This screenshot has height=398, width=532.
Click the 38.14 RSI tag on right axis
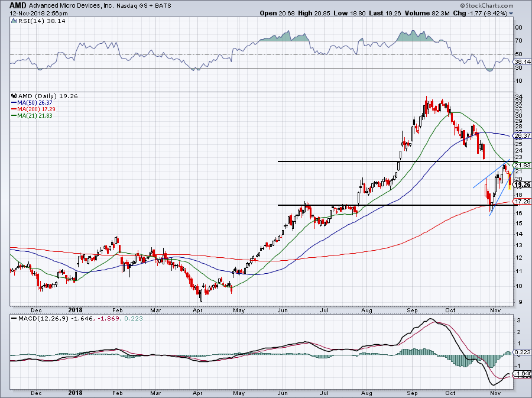pos(523,62)
